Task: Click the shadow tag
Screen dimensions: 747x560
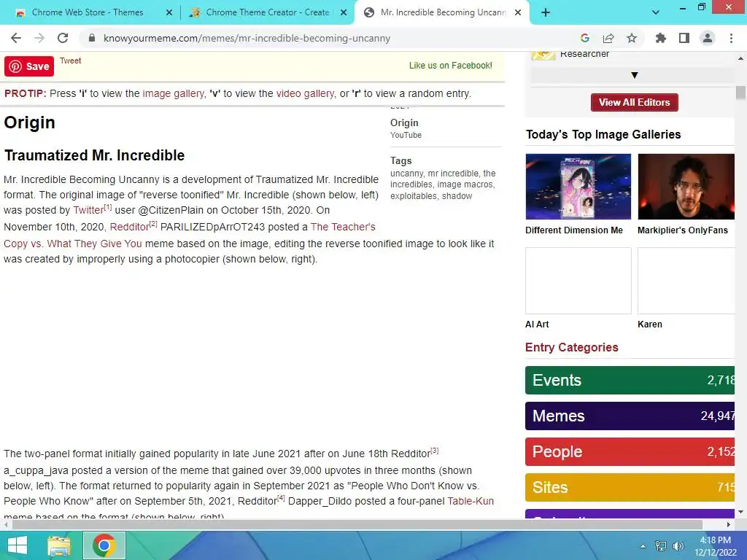Action: tap(457, 196)
